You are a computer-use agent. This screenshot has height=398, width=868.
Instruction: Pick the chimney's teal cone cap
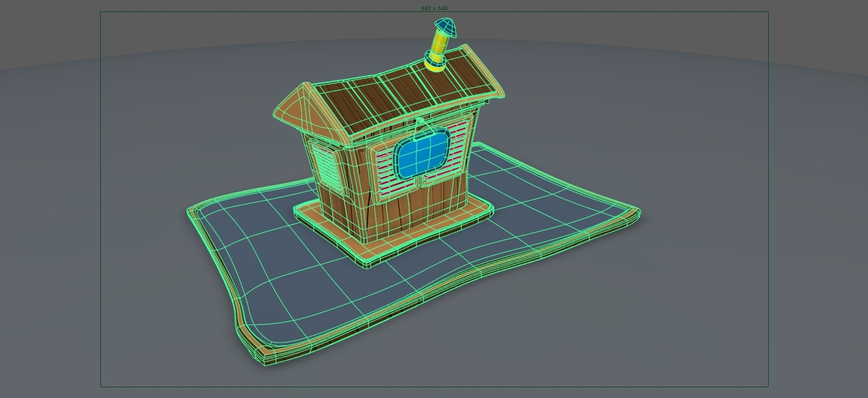pyautogui.click(x=445, y=27)
